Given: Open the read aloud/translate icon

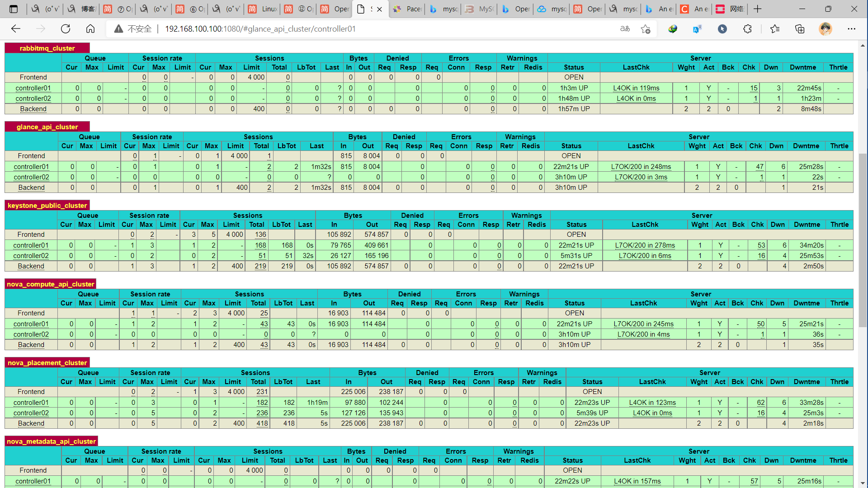Looking at the screenshot, I should (625, 29).
